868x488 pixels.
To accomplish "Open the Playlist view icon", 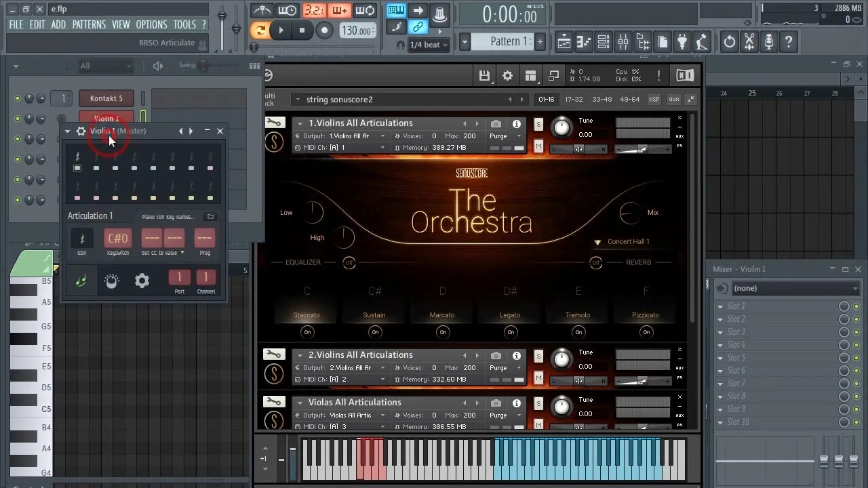I will pyautogui.click(x=564, y=42).
